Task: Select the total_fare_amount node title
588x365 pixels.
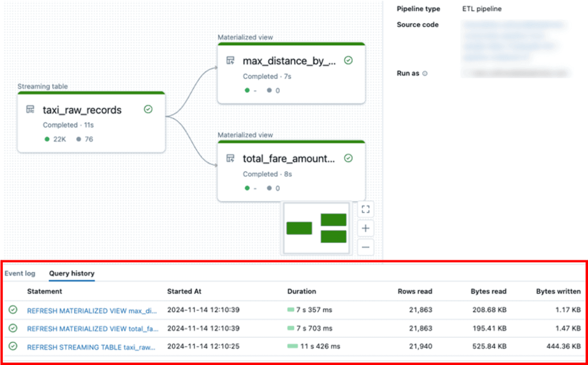Action: [289, 159]
